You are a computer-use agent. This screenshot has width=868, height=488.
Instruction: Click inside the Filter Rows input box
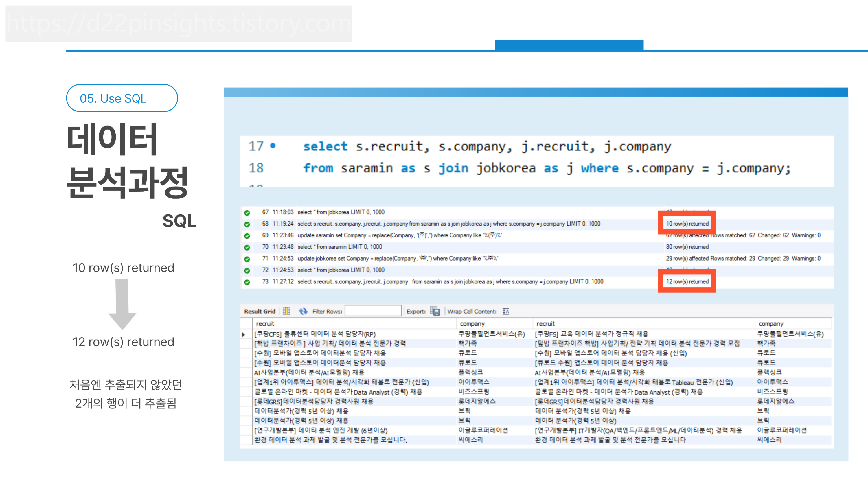point(373,311)
